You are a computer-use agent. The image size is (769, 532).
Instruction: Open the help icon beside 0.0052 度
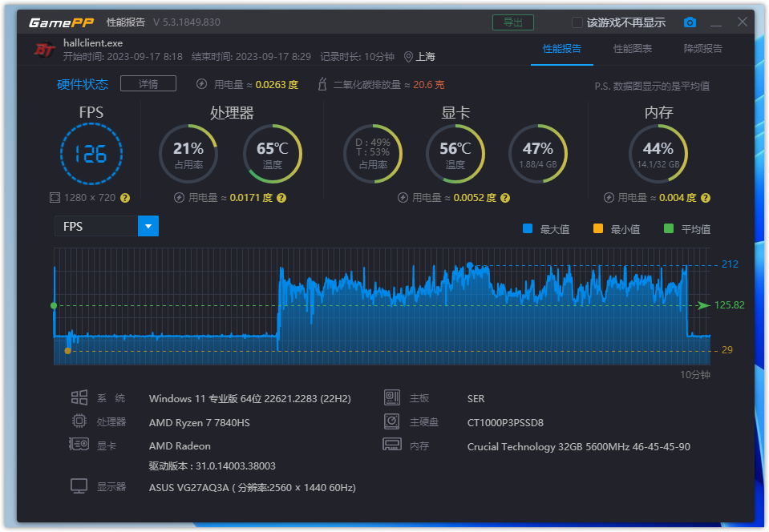[x=505, y=198]
